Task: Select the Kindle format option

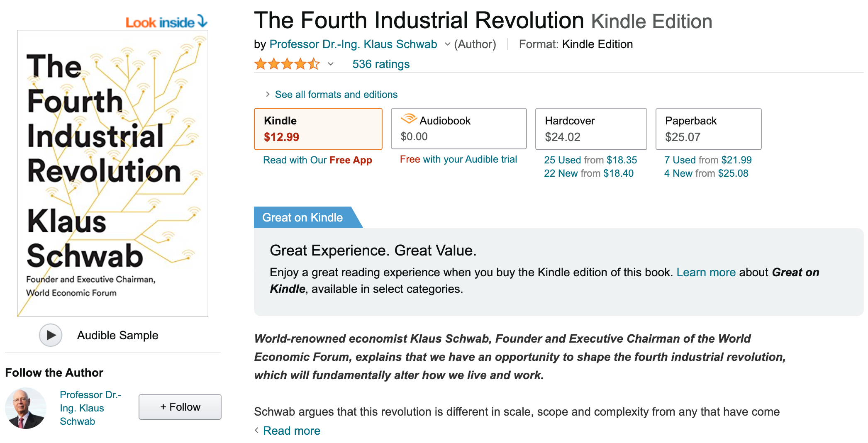Action: click(318, 129)
